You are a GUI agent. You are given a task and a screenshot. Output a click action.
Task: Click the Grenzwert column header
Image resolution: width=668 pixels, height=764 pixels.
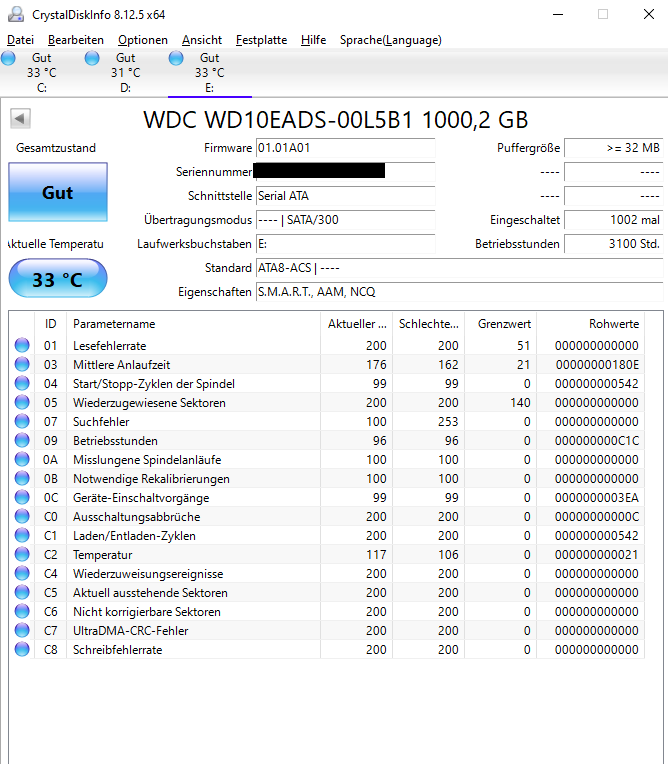(500, 324)
